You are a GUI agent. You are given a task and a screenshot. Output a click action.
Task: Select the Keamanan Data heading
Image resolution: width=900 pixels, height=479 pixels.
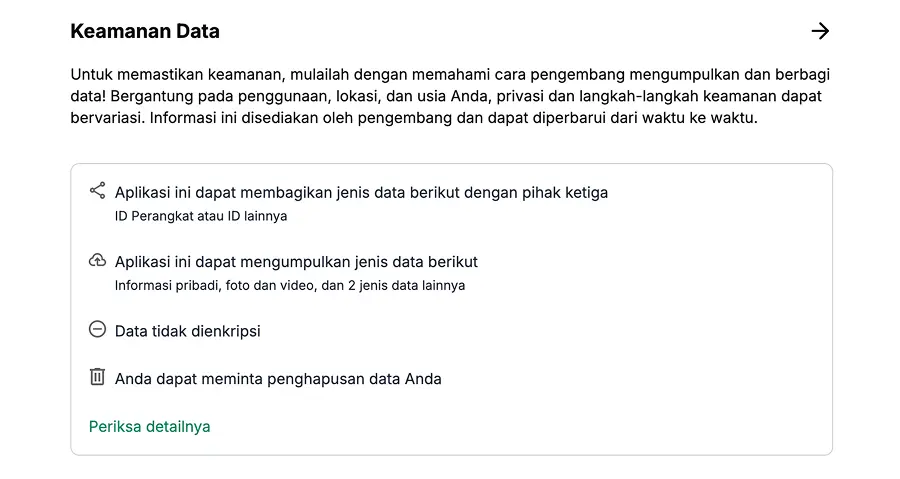pyautogui.click(x=145, y=31)
